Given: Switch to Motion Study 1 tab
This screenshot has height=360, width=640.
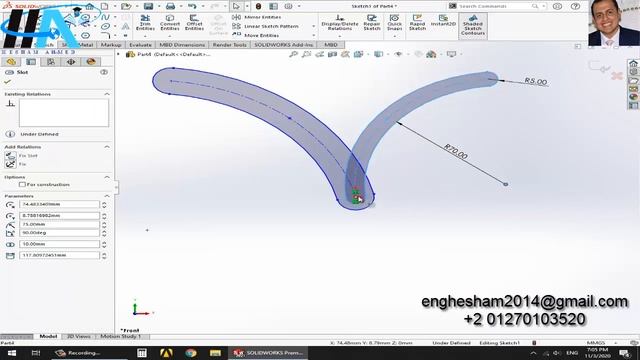Looking at the screenshot, I should tap(121, 336).
